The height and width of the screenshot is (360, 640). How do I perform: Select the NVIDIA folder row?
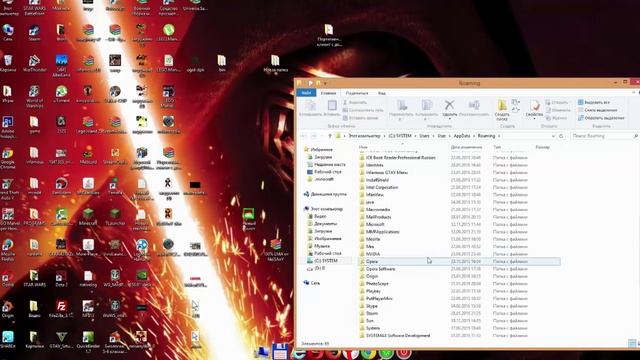pos(459,254)
